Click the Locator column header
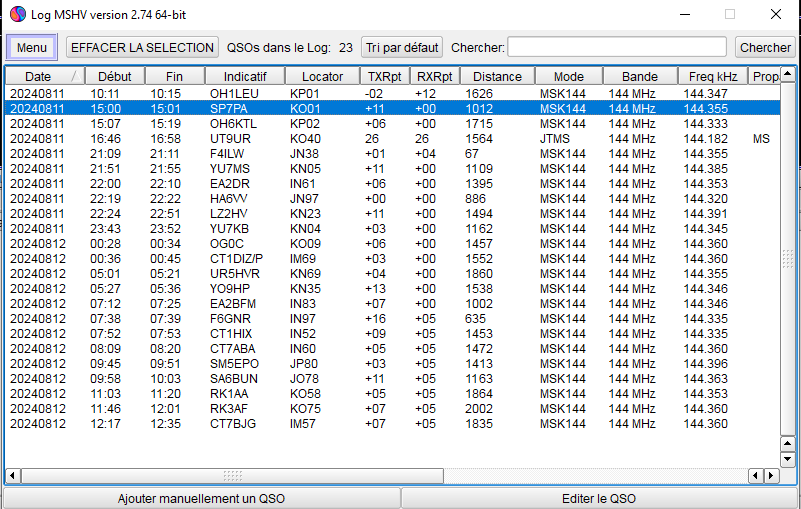 tap(322, 76)
